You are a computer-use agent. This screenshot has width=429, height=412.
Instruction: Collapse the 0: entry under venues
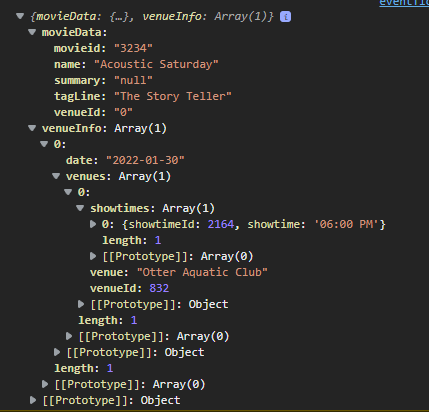coord(68,192)
